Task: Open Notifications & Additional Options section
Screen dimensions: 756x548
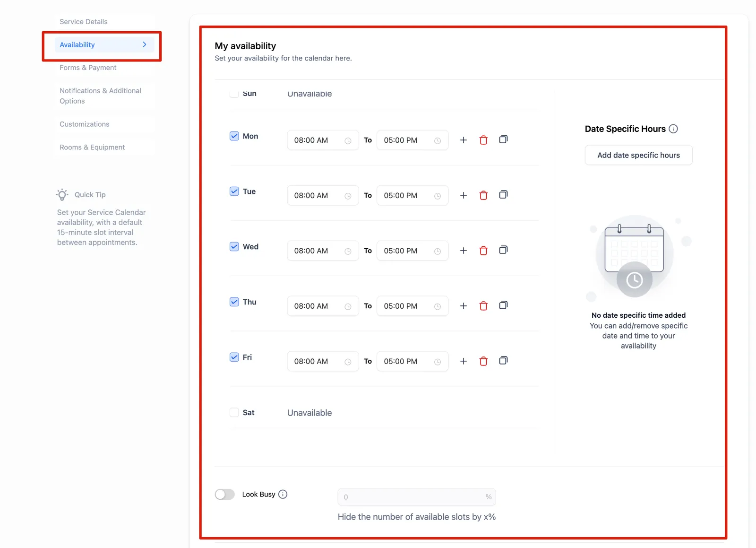Action: coord(104,96)
